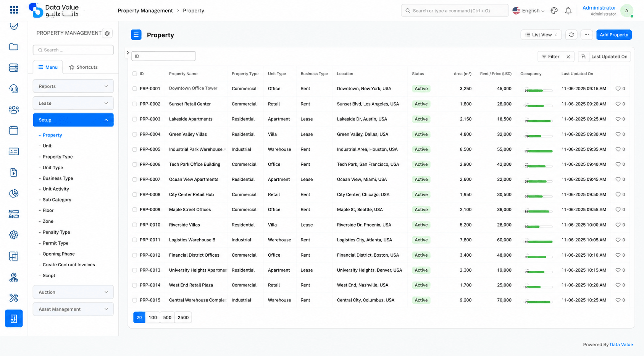
Task: Open the three-dots more options menu
Action: tap(587, 35)
